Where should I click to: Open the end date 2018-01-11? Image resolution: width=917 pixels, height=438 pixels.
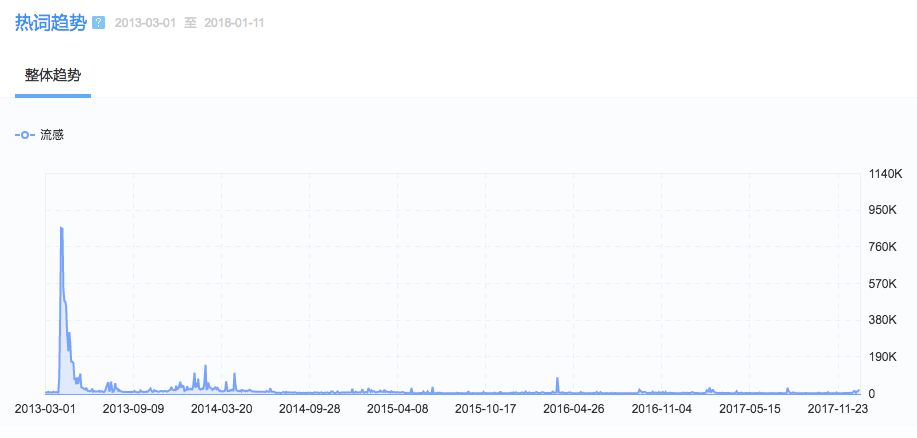coord(236,23)
